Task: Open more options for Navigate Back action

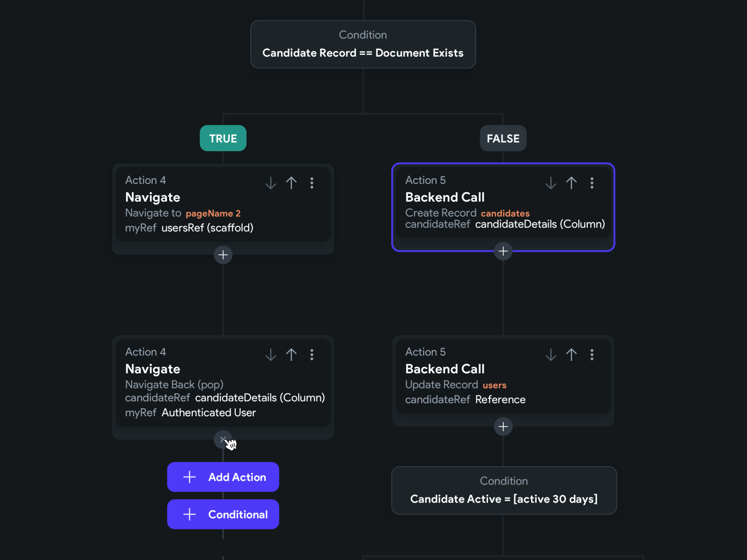Action: pyautogui.click(x=312, y=354)
